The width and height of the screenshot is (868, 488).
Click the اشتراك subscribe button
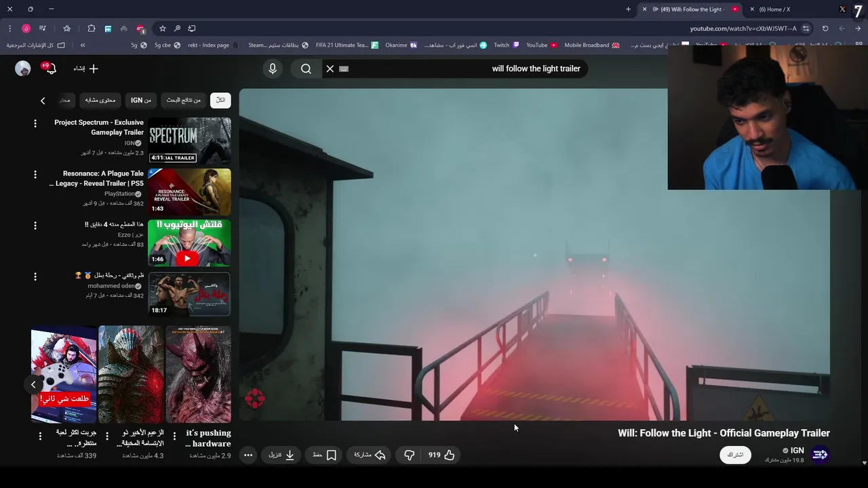click(736, 455)
